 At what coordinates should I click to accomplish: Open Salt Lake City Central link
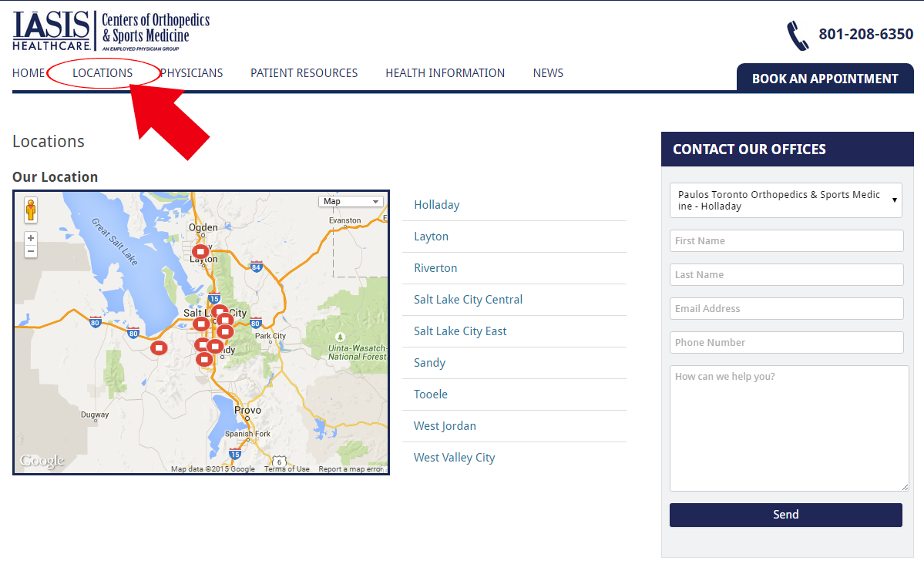pyautogui.click(x=468, y=300)
